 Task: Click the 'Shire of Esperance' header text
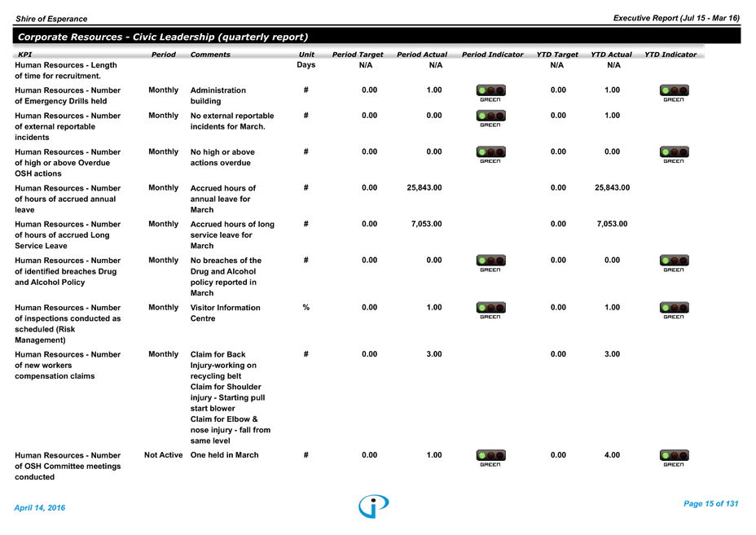pos(51,19)
